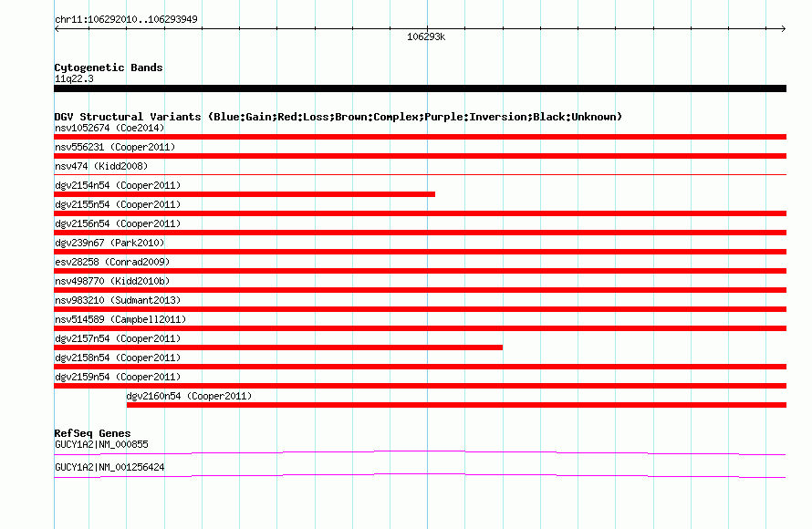812x529 pixels.
Task: Click the right arrow of the ruler
Action: (784, 29)
